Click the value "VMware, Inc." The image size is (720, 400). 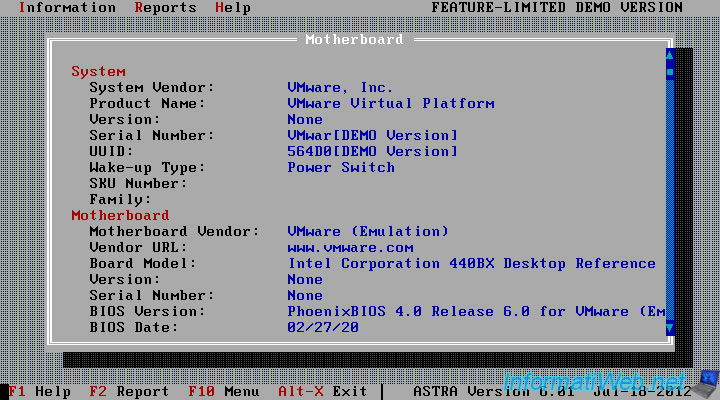[340, 87]
